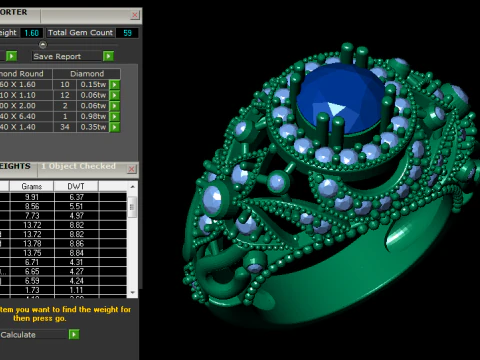Click the blue center gemstone on the ring
Viewport: 480px width, 360px height.
(340, 98)
